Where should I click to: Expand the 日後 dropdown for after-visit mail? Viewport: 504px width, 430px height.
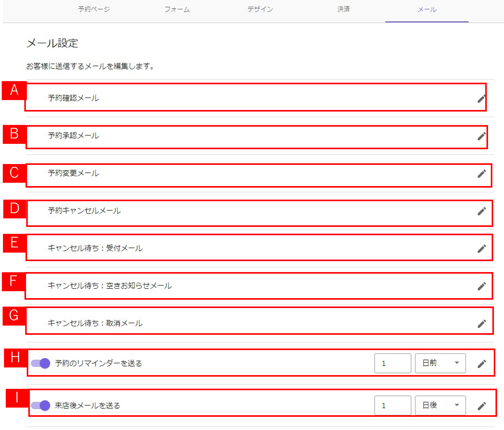click(x=440, y=405)
